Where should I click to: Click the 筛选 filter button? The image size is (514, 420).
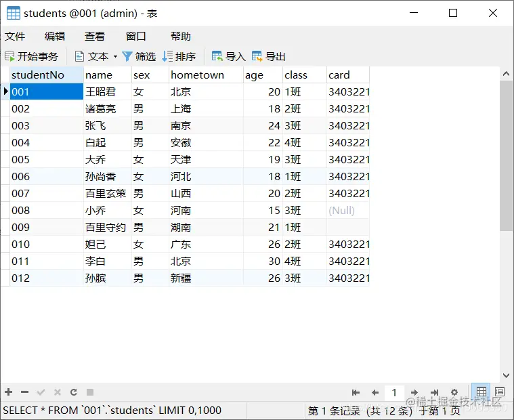pos(139,56)
